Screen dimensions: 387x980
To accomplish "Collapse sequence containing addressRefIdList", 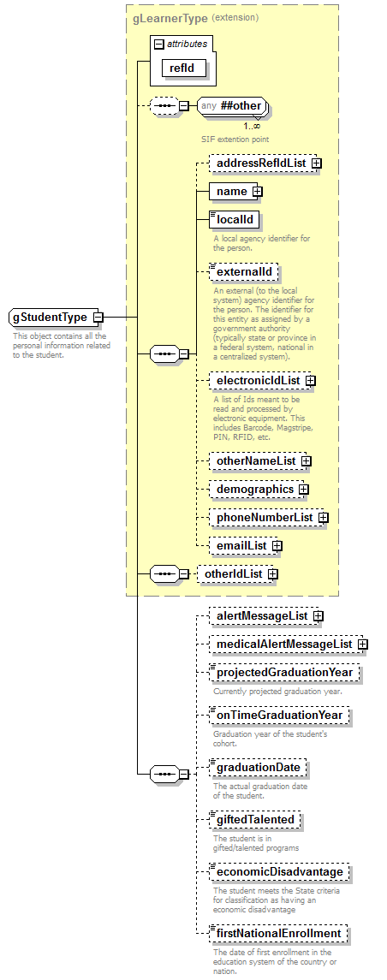I will tap(184, 353).
